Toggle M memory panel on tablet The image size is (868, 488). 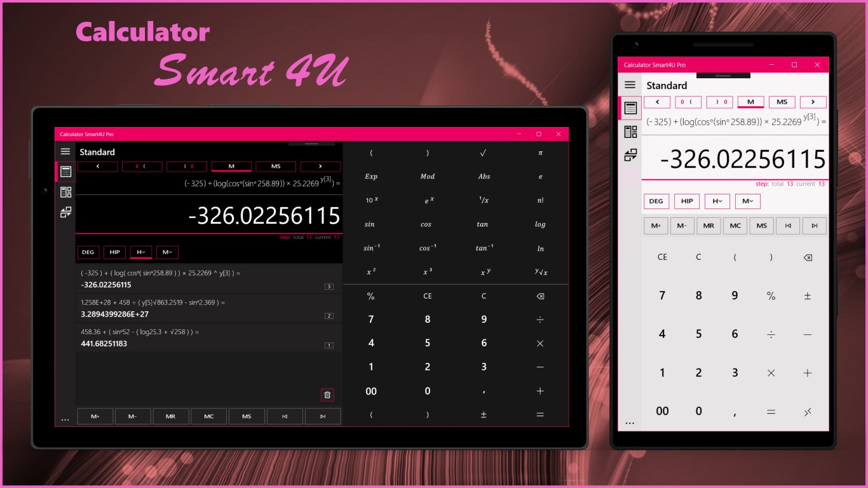pos(231,166)
